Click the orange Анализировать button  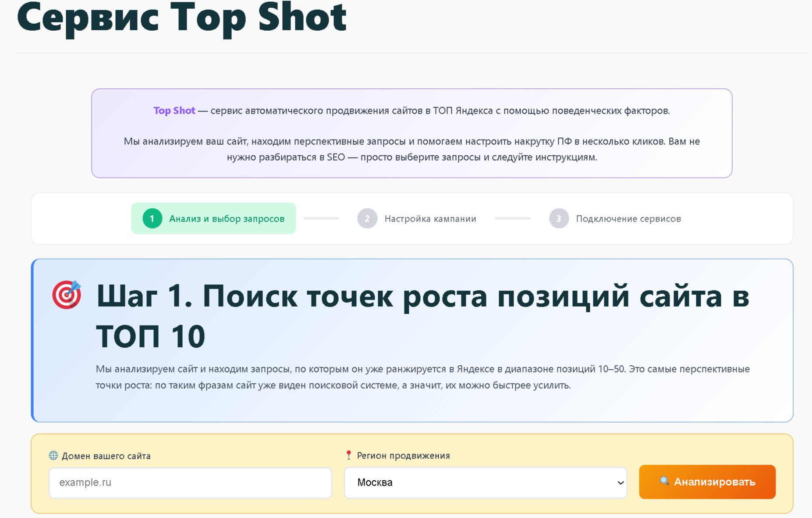coord(707,482)
